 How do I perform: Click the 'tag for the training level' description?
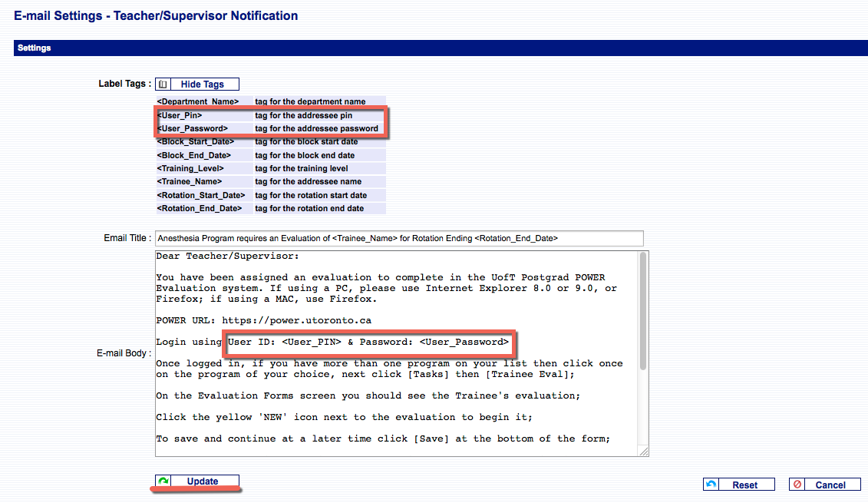coord(302,168)
